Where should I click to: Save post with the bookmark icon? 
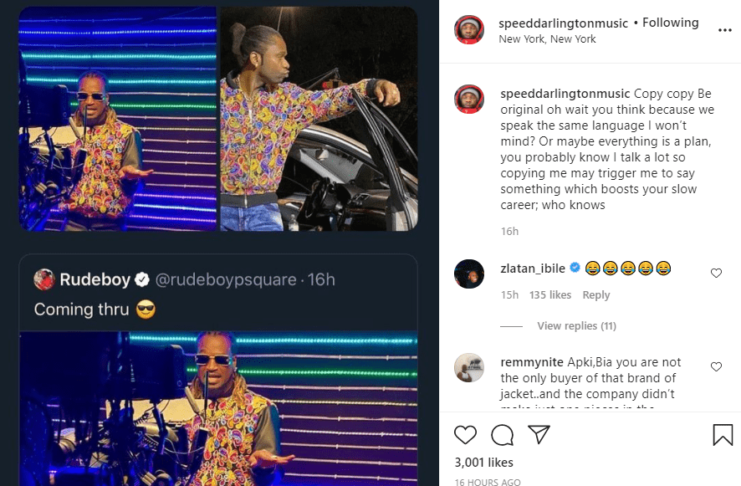click(722, 434)
